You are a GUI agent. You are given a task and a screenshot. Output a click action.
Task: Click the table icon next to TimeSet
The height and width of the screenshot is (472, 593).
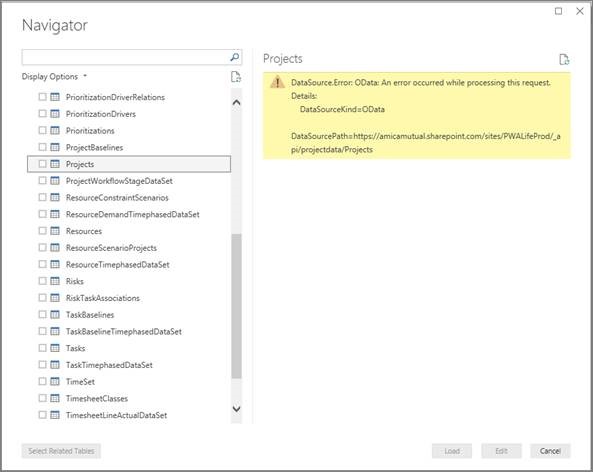(x=55, y=381)
